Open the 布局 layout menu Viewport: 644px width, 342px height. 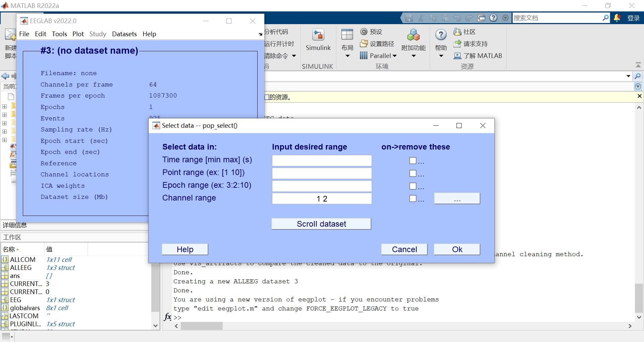click(x=347, y=44)
